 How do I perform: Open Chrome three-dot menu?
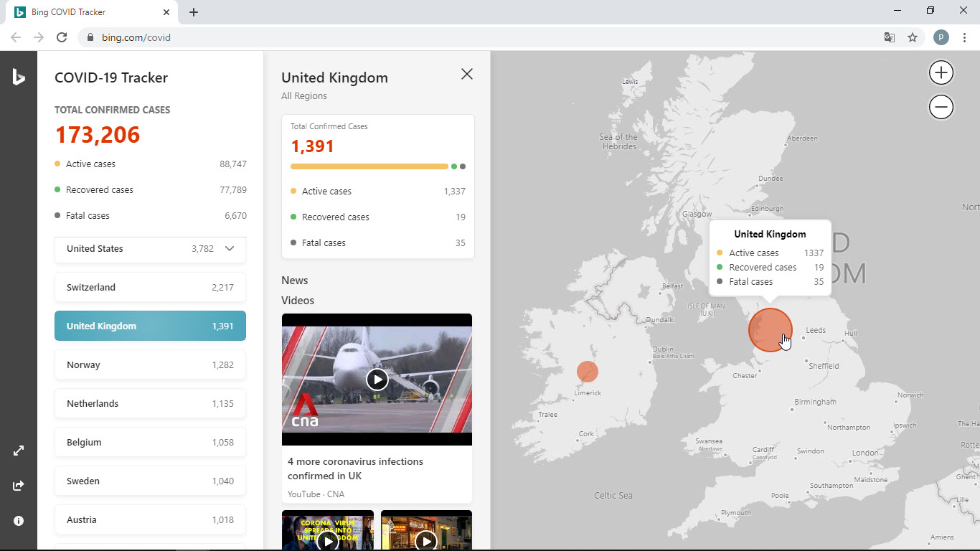coord(964,37)
